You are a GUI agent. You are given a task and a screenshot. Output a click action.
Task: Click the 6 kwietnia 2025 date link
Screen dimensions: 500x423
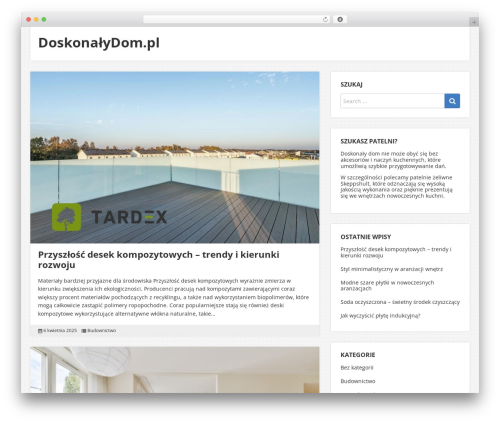60,331
